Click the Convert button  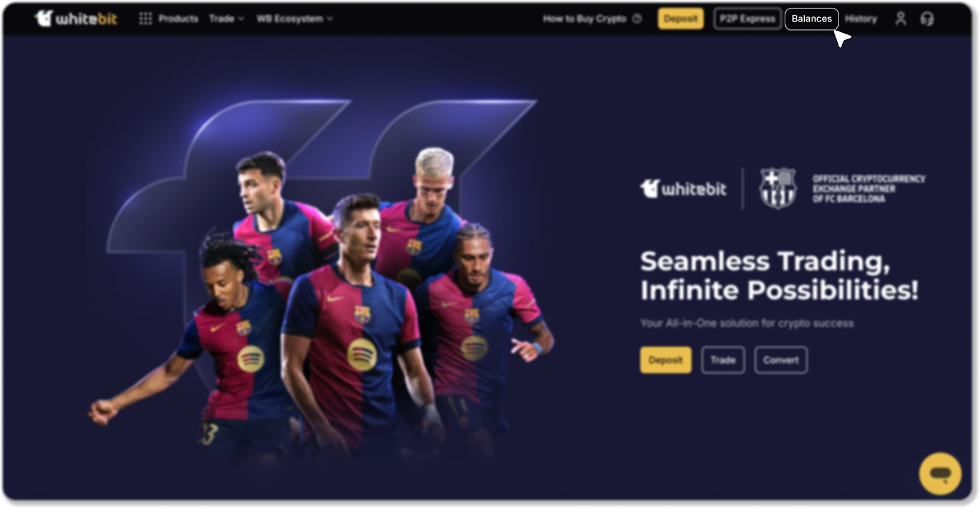tap(781, 360)
